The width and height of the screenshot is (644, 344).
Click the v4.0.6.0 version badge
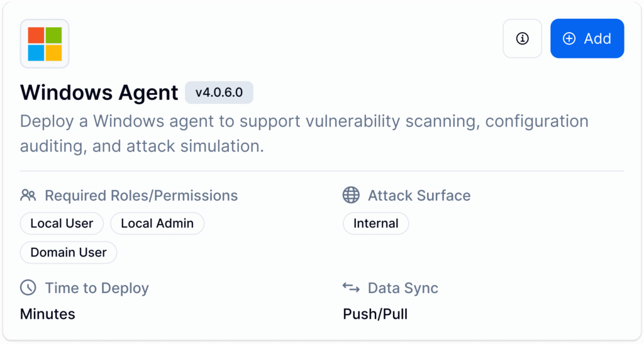coord(219,92)
